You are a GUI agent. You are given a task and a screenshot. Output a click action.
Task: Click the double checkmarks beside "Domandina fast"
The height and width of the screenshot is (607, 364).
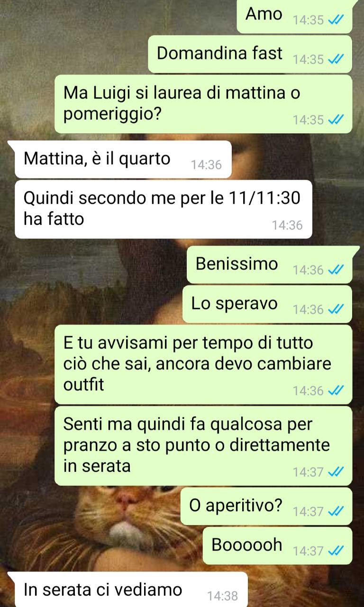pyautogui.click(x=336, y=59)
